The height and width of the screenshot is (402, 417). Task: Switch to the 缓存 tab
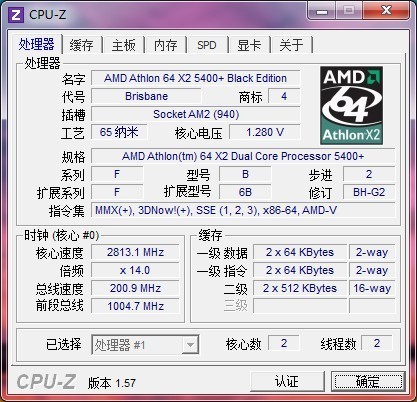click(82, 45)
